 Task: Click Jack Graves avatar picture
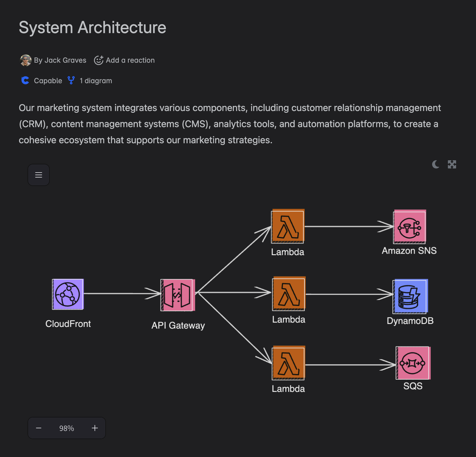coord(26,60)
